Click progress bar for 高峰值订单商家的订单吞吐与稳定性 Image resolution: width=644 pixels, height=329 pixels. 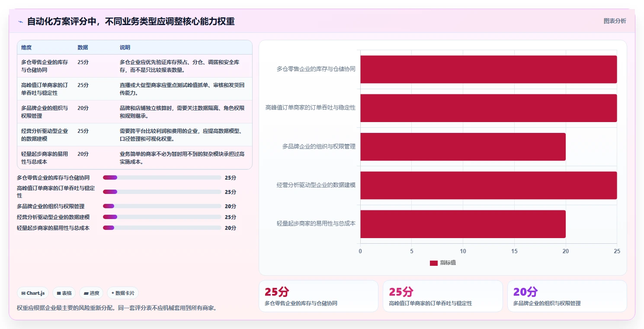[162, 192]
